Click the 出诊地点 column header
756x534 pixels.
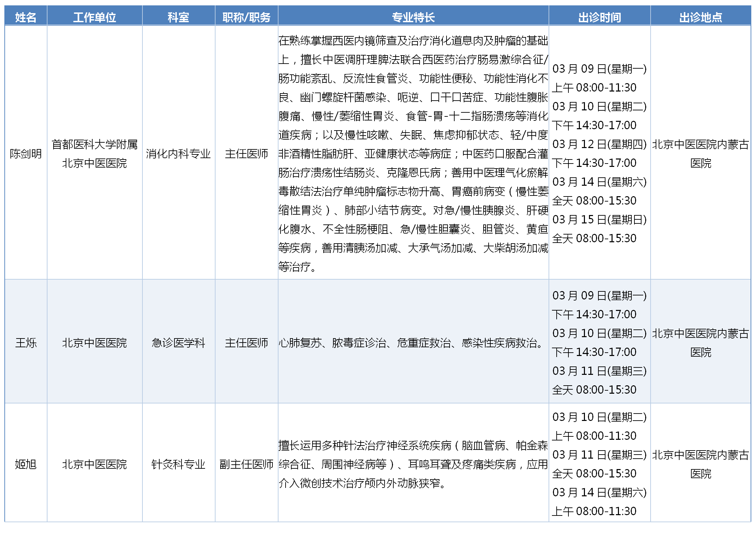tap(700, 17)
